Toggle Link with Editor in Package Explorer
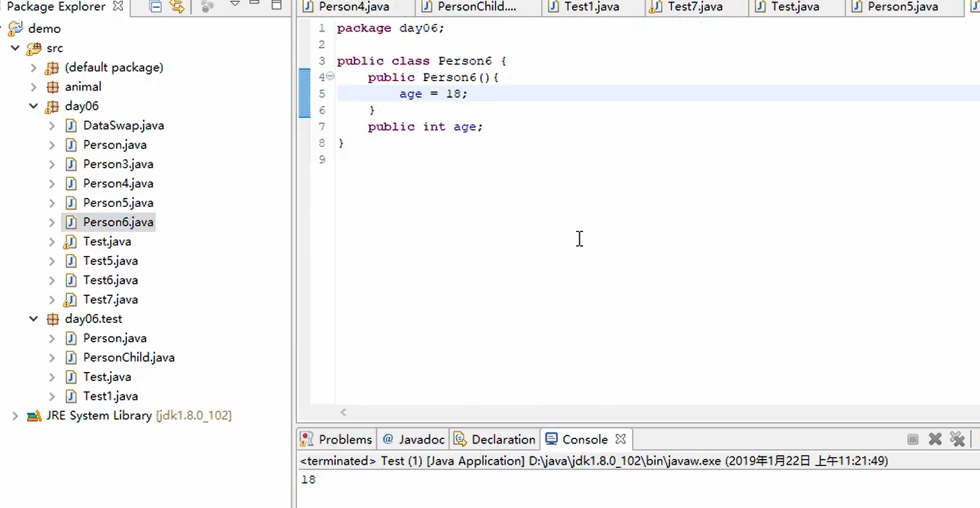 177,6
